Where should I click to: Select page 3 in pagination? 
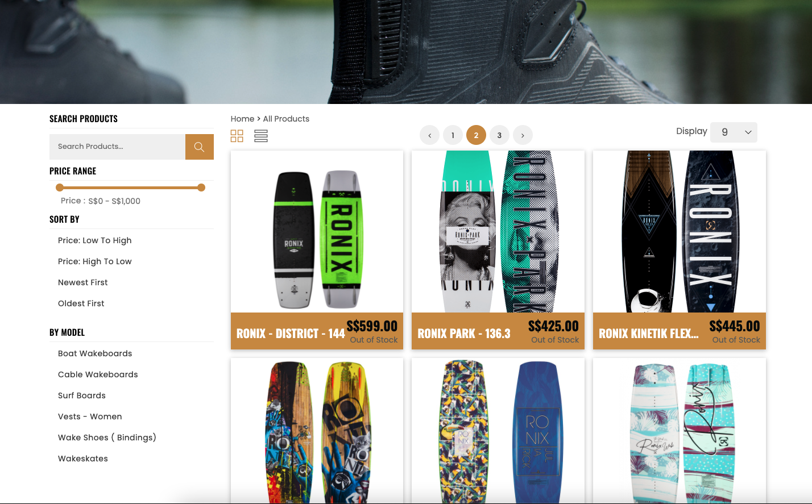point(499,135)
